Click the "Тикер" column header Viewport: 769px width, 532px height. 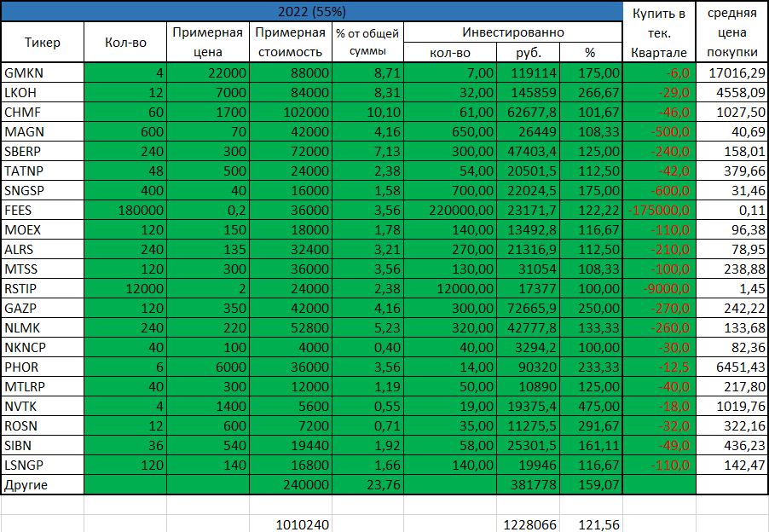pos(43,42)
